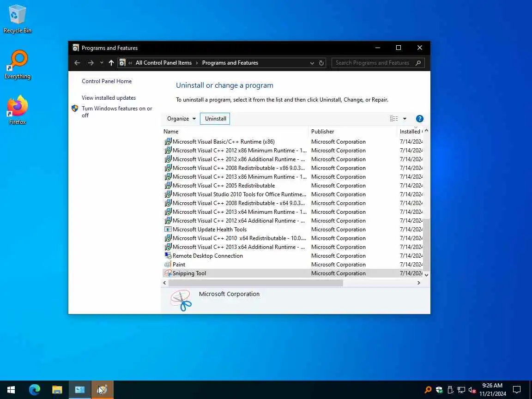Open the Organize dropdown menu
532x399 pixels.
point(181,118)
